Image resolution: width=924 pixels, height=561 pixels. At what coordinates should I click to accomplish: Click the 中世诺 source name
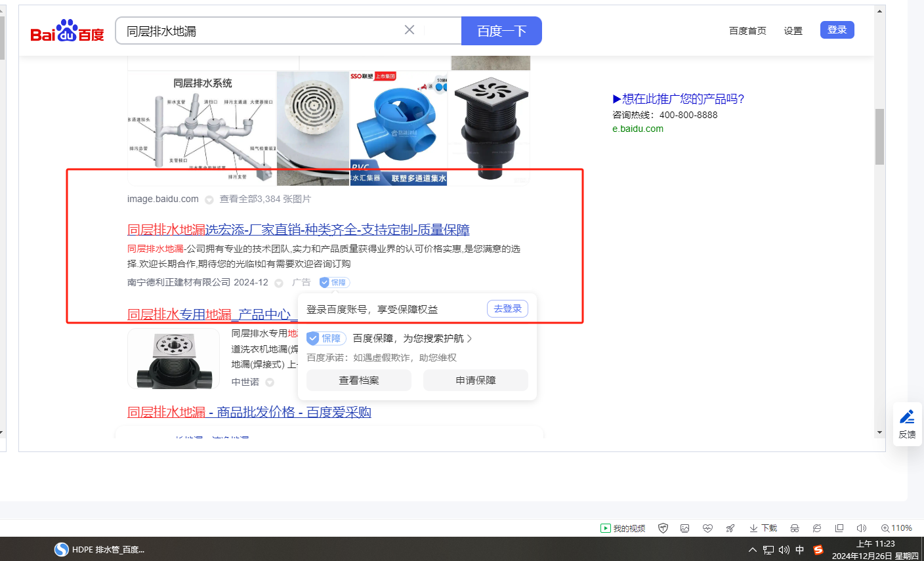point(245,382)
